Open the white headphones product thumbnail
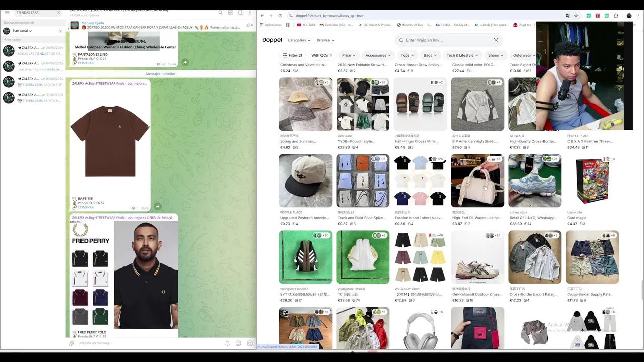This screenshot has height=362, width=644. click(420, 328)
